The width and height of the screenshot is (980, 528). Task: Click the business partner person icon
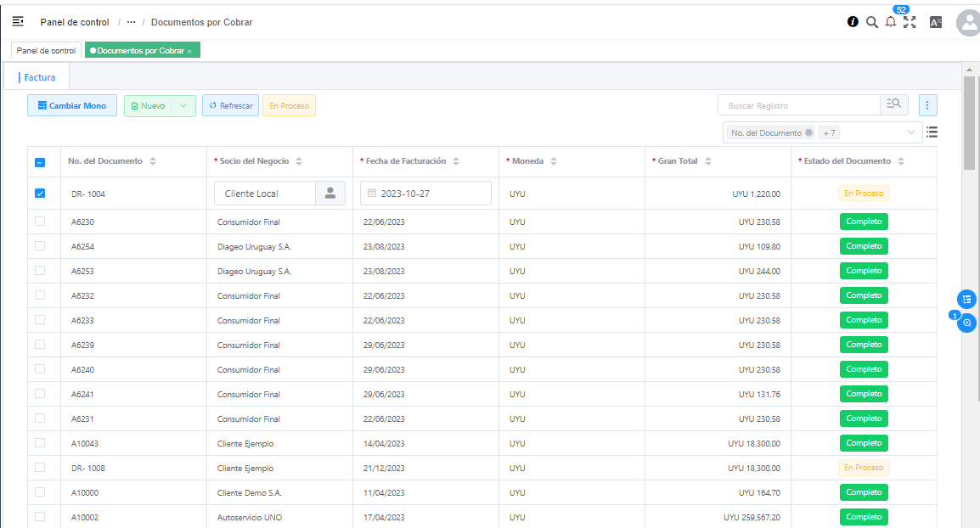point(330,194)
